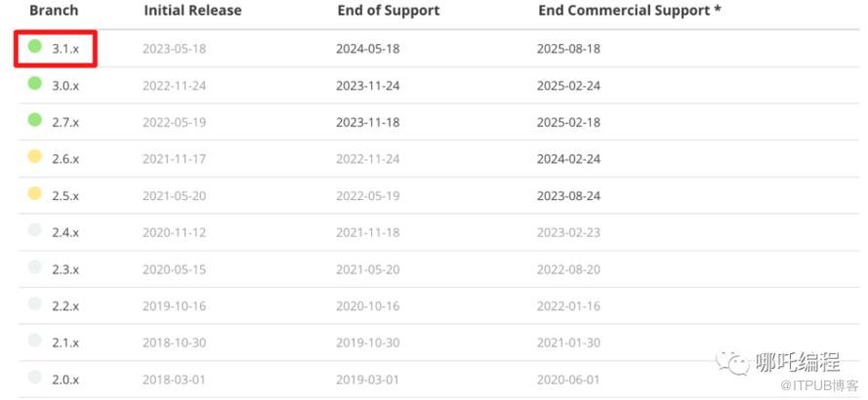This screenshot has width=868, height=400.
Task: Select the Branch column header
Action: (54, 11)
